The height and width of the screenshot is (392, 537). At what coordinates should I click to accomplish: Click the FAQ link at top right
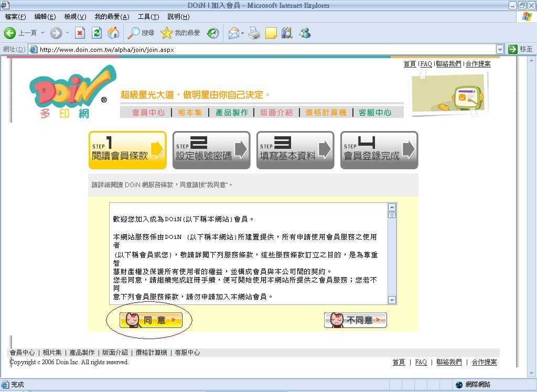point(426,64)
